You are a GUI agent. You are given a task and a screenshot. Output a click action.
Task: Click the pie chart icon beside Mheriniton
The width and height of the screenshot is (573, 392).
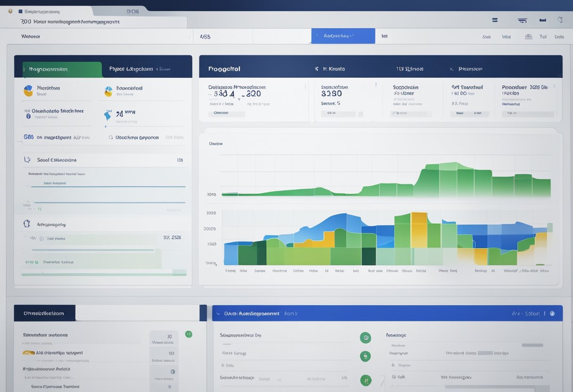(x=28, y=90)
